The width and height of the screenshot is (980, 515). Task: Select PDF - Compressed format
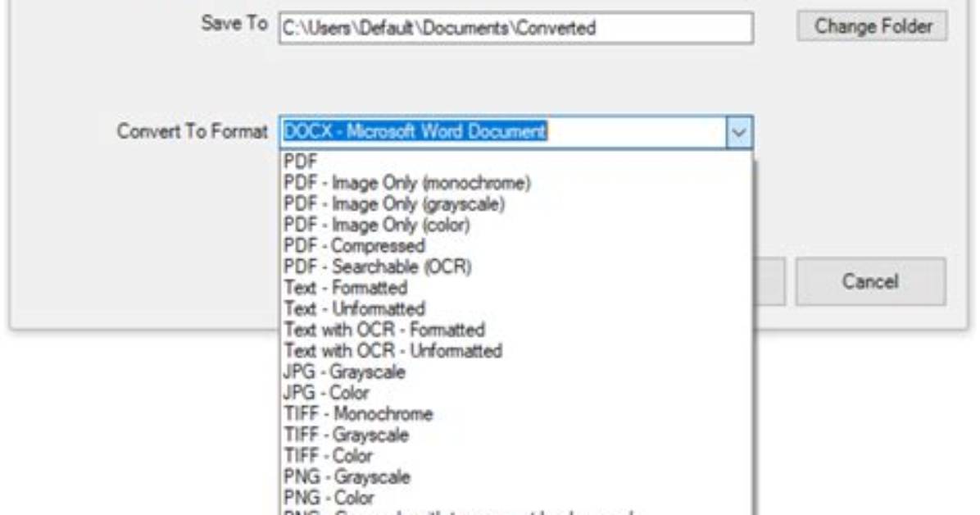[516, 246]
